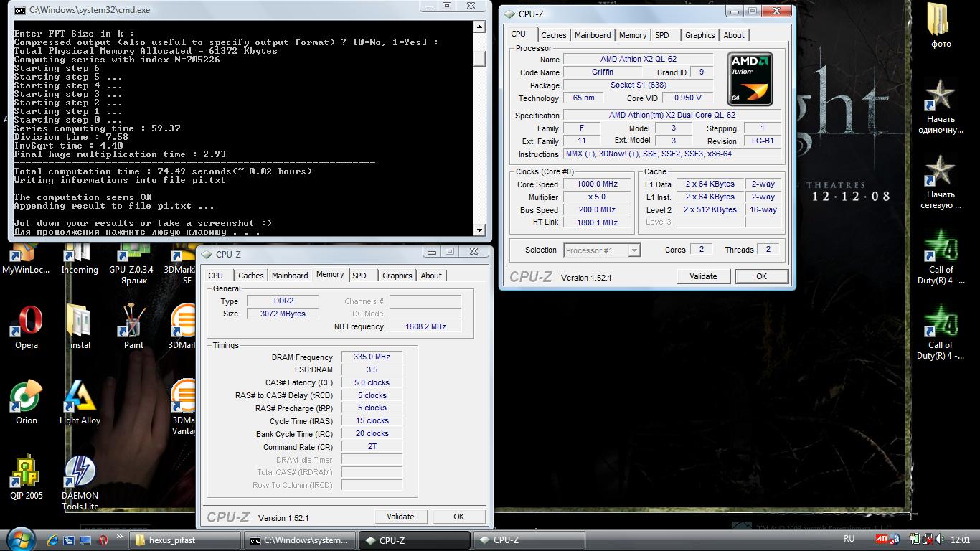Viewport: 980px width, 551px height.
Task: Launch 'Начать сетевую' game shortcut
Action: click(941, 182)
